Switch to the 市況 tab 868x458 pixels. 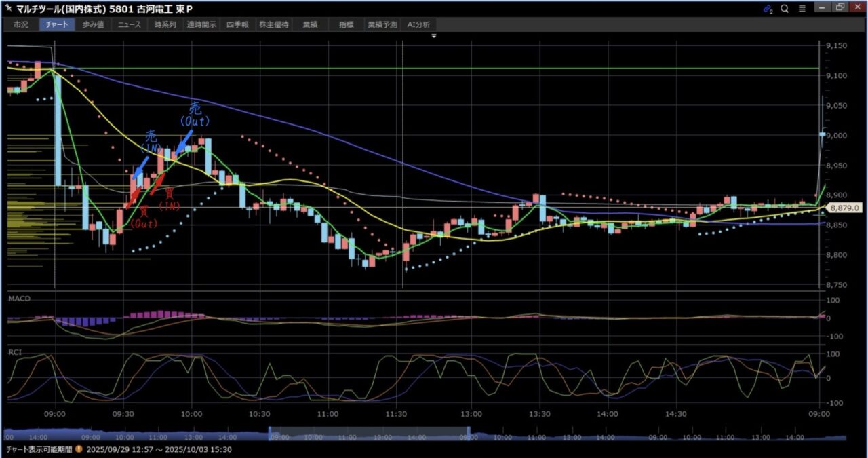point(22,24)
